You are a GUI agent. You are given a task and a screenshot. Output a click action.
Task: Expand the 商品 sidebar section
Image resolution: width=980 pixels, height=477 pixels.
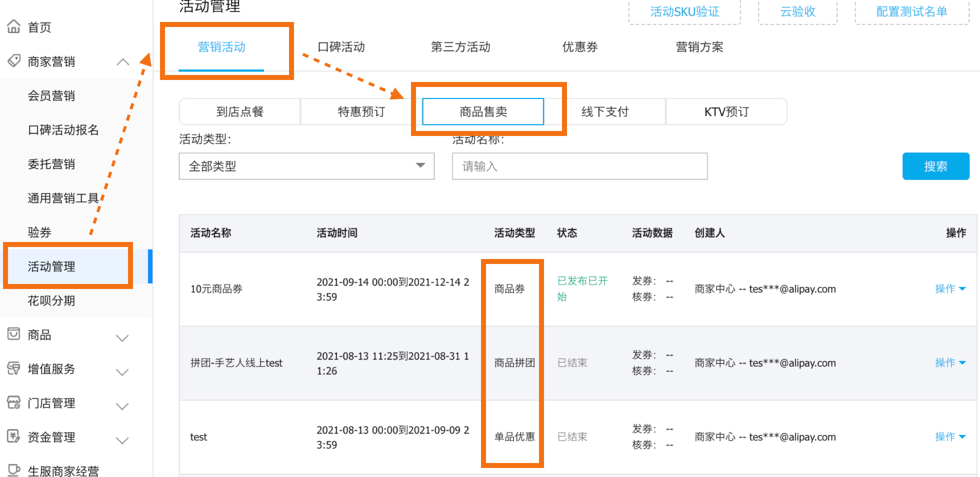[122, 338]
